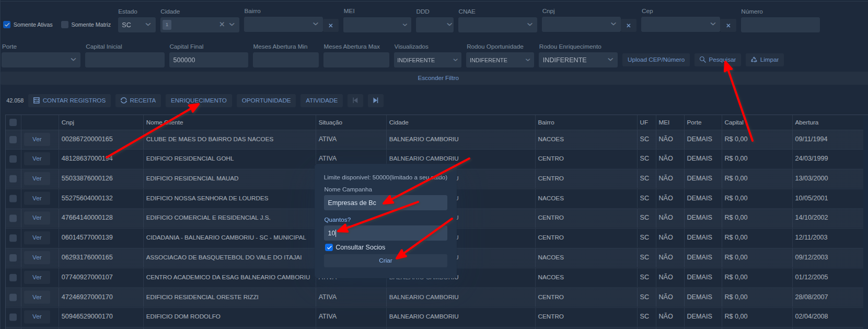Image resolution: width=868 pixels, height=329 pixels.
Task: Open the Estado dropdown showing SC
Action: (x=137, y=25)
